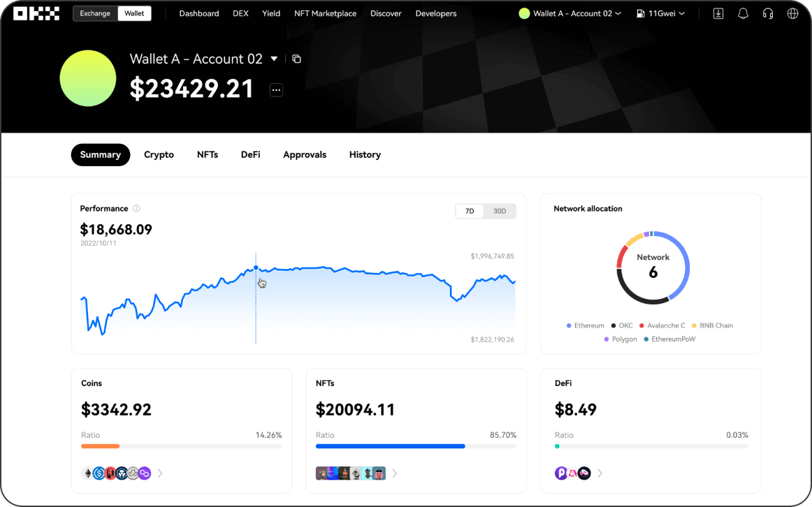Select the 7D performance range
Image resolution: width=812 pixels, height=507 pixels.
click(x=470, y=211)
